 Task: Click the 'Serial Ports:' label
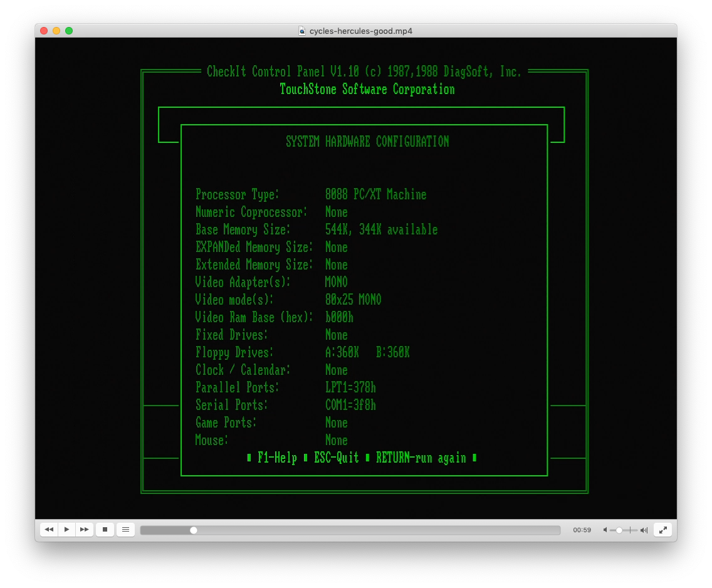(x=231, y=405)
